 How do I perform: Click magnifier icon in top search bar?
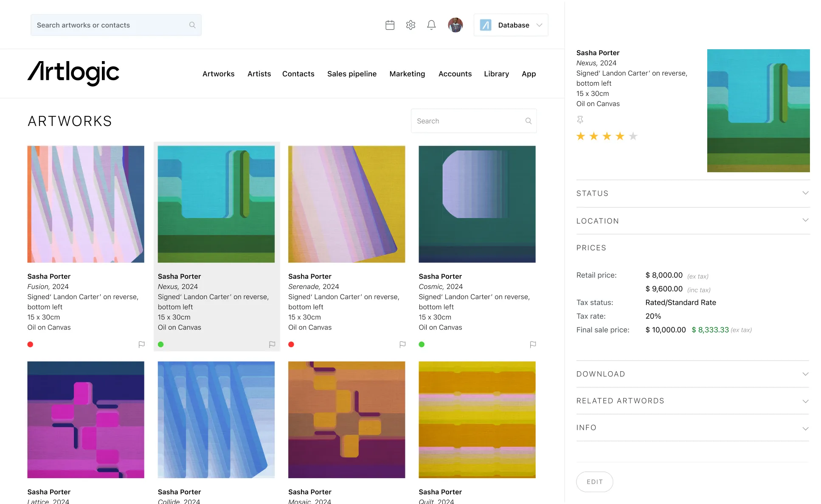pos(192,25)
